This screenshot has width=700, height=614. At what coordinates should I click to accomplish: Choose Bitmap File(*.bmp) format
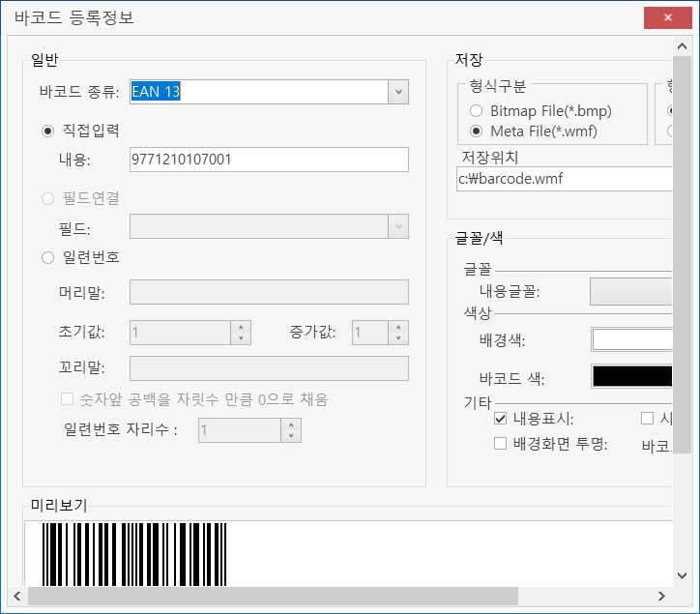(477, 110)
